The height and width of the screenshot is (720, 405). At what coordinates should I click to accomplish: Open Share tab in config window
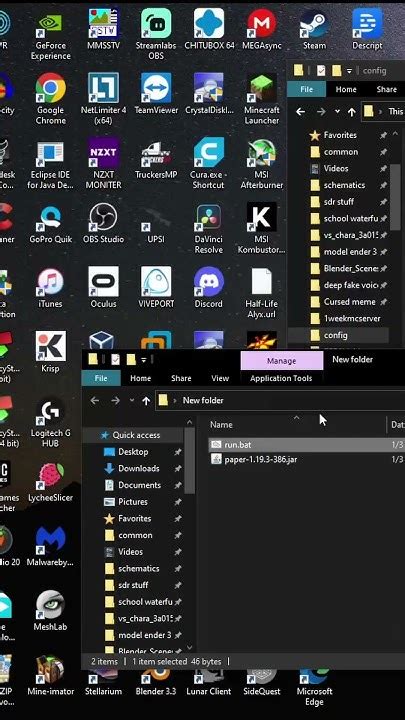pyautogui.click(x=387, y=89)
